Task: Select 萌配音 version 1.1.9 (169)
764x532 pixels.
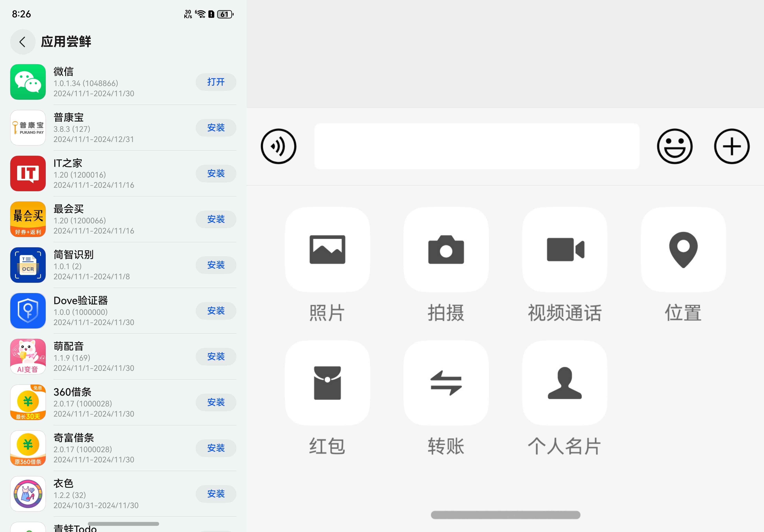Action: [x=72, y=358]
